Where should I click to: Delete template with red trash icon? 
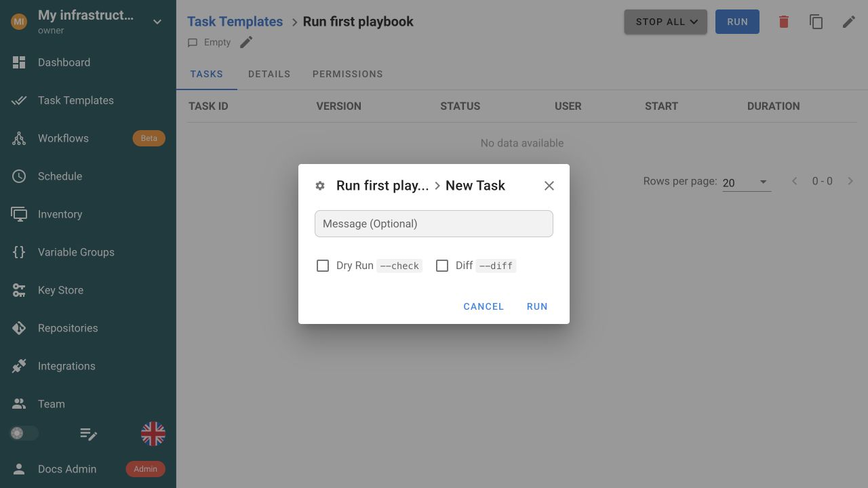click(784, 22)
